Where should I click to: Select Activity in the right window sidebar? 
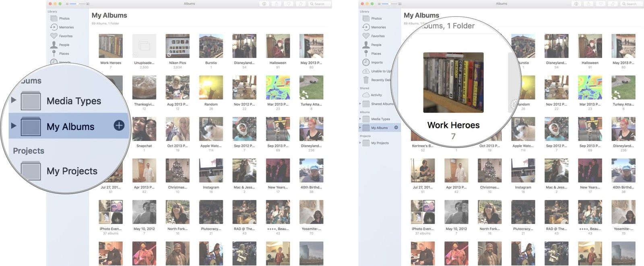(x=376, y=95)
